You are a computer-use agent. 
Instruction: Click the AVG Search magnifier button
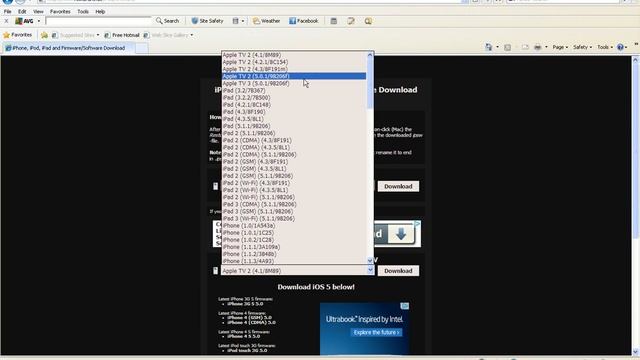(x=167, y=21)
